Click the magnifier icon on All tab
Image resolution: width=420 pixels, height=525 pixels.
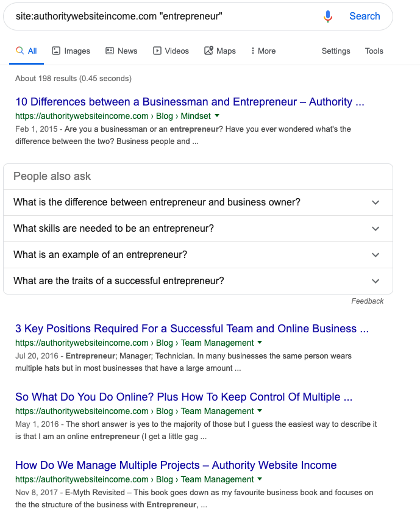20,51
